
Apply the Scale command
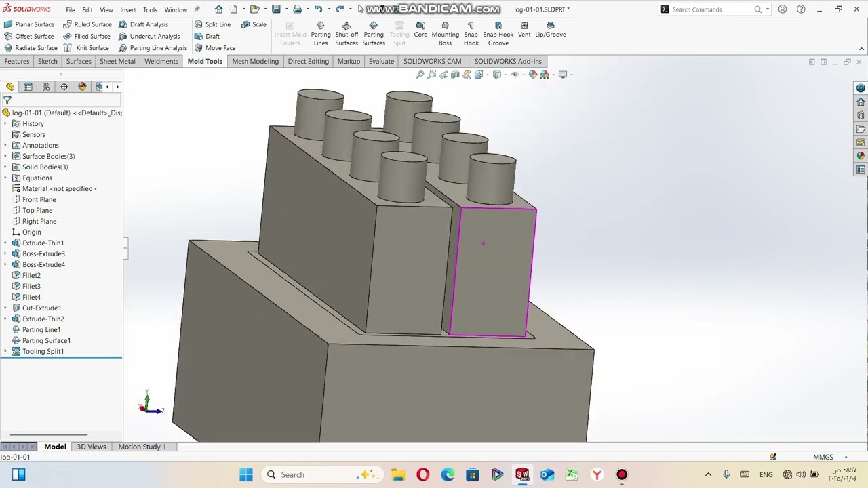point(254,24)
